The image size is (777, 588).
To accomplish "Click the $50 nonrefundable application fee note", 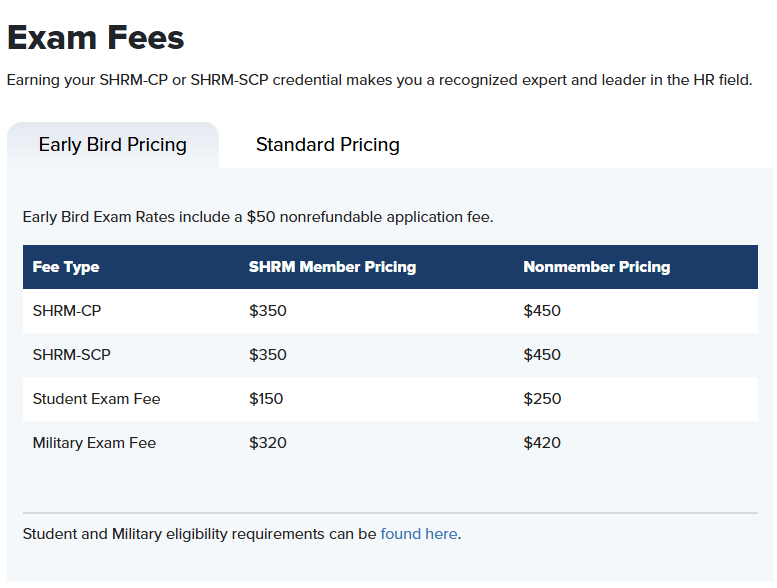I will click(x=258, y=217).
